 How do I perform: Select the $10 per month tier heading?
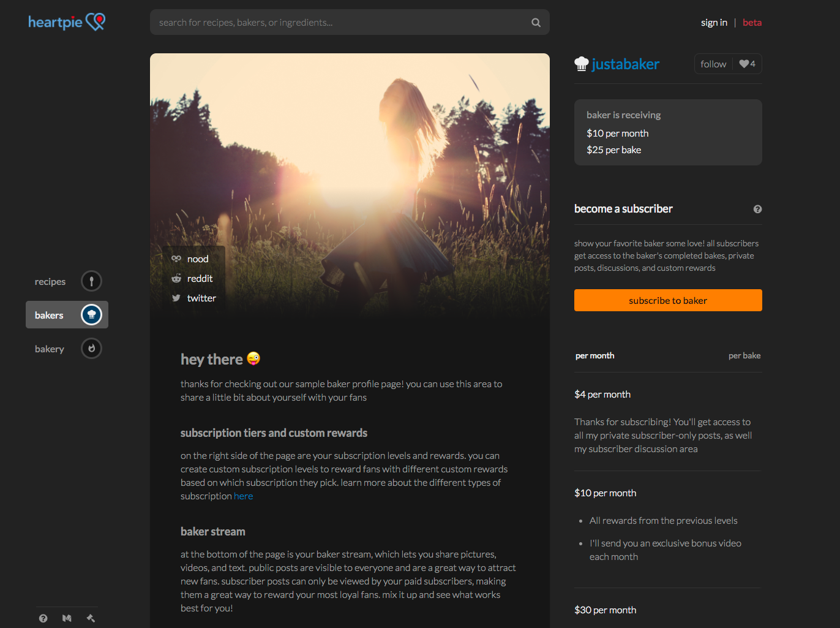tap(605, 493)
